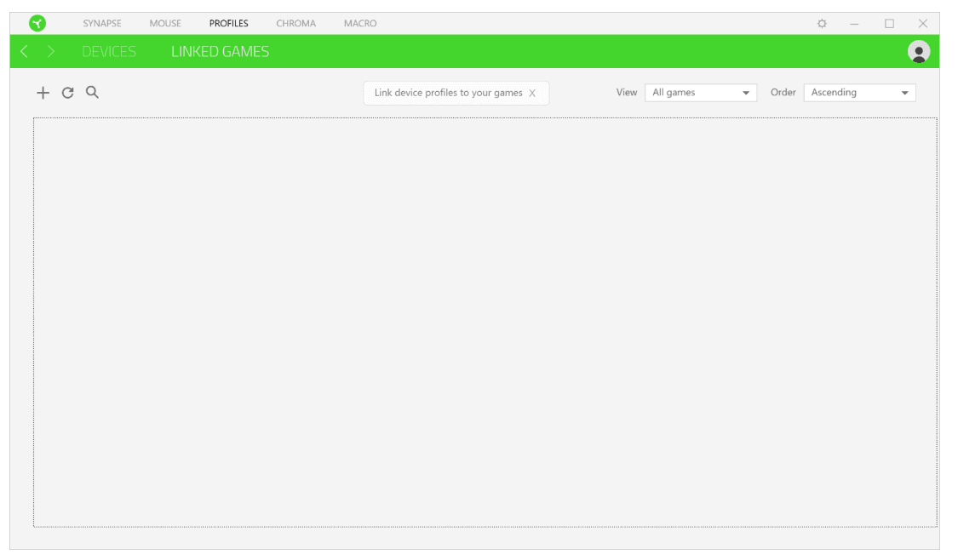
Task: Click the Razer logo icon
Action: click(x=37, y=23)
